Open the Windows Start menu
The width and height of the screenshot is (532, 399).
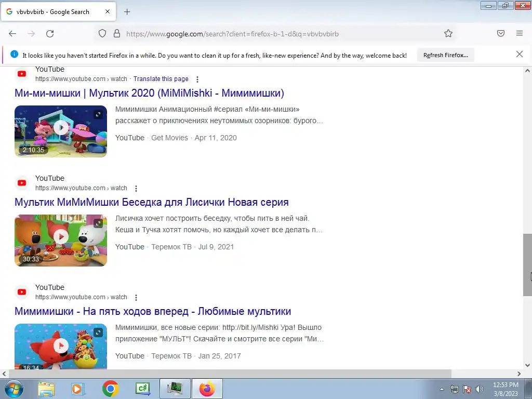point(14,389)
